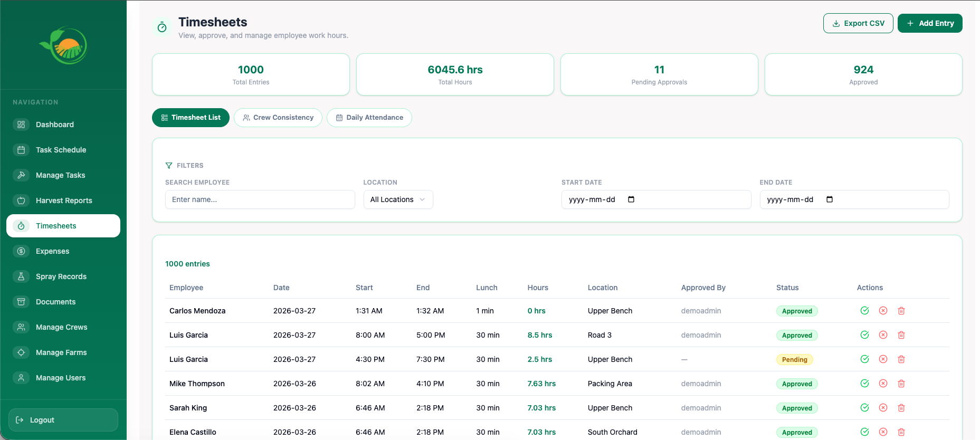Screen dimensions: 980x440
Task: Reject Sarah King's timesheet entry
Action: pos(883,408)
